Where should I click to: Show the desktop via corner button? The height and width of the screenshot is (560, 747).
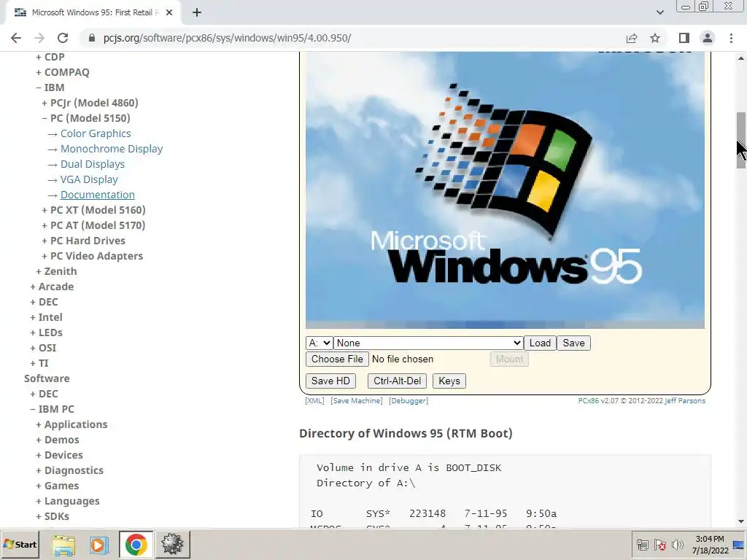pos(739,545)
